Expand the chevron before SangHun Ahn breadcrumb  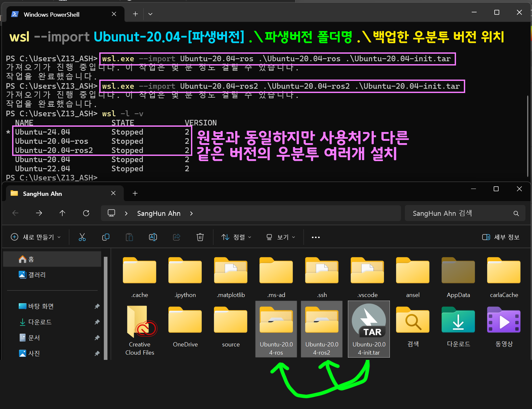point(126,214)
